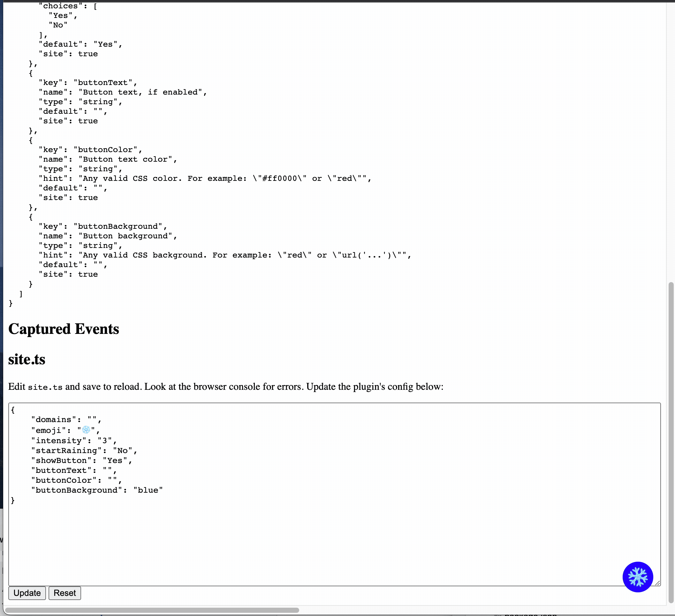Click the "buttonText": "" config textarea line
The height and width of the screenshot is (616, 675).
(74, 471)
